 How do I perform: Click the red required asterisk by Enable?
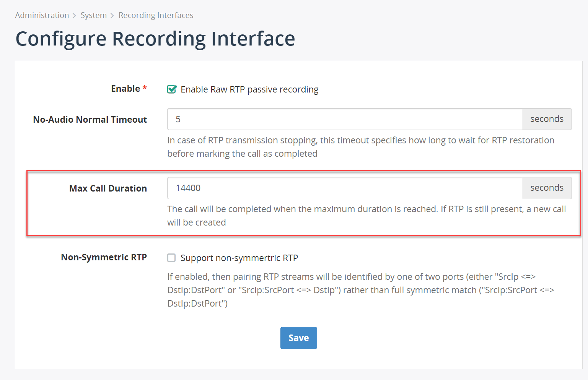(x=145, y=88)
